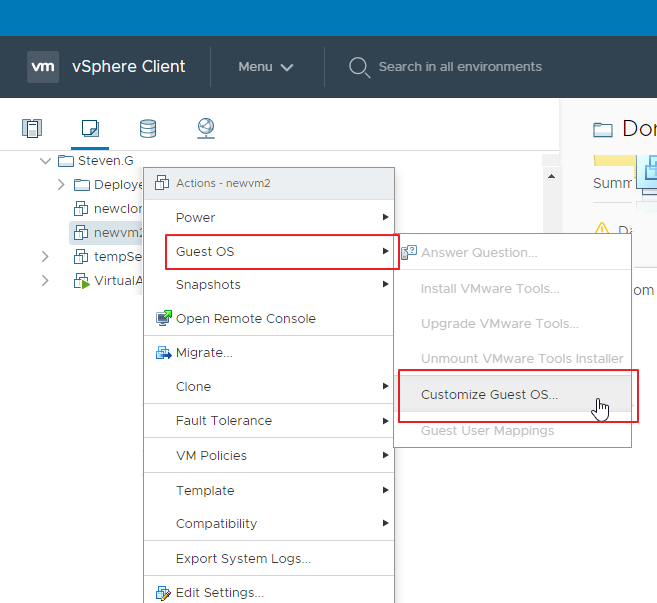Choose Customize Guest OS from submenu
Image resolution: width=657 pixels, height=603 pixels.
[x=490, y=395]
